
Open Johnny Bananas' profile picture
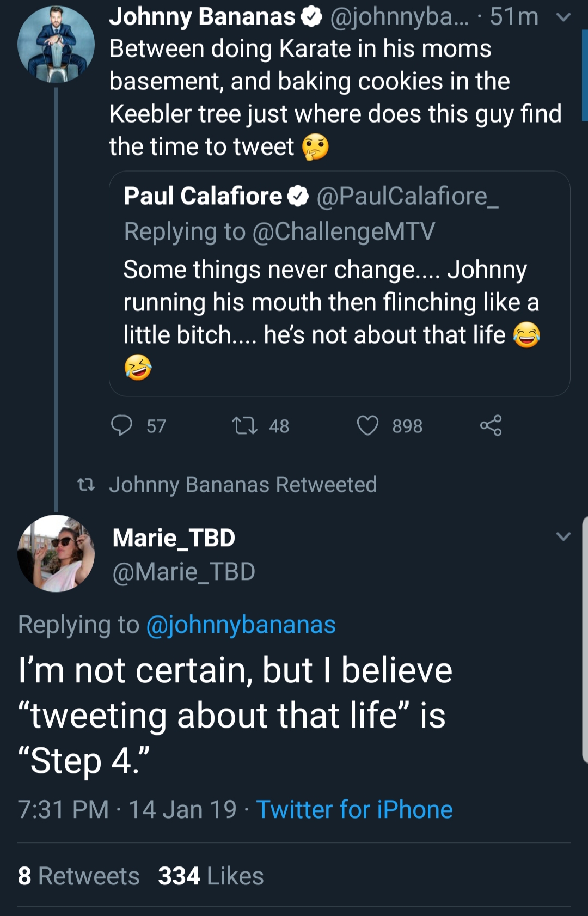coord(56,45)
